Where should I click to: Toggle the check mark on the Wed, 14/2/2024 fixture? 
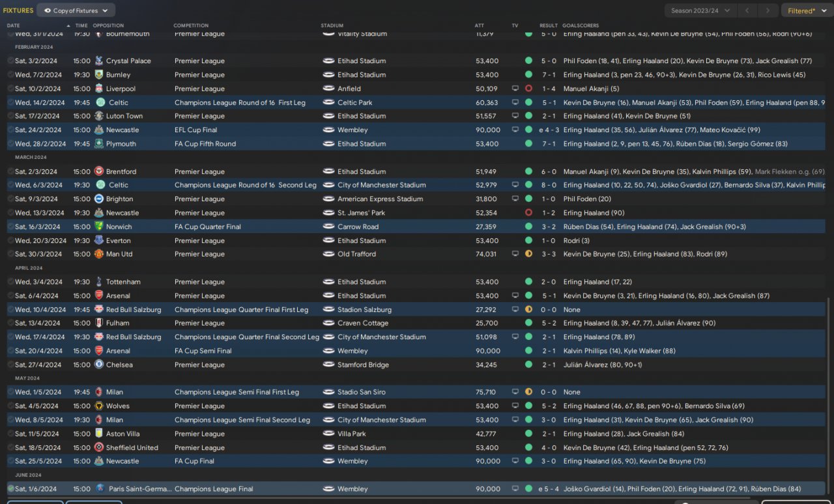(x=10, y=102)
